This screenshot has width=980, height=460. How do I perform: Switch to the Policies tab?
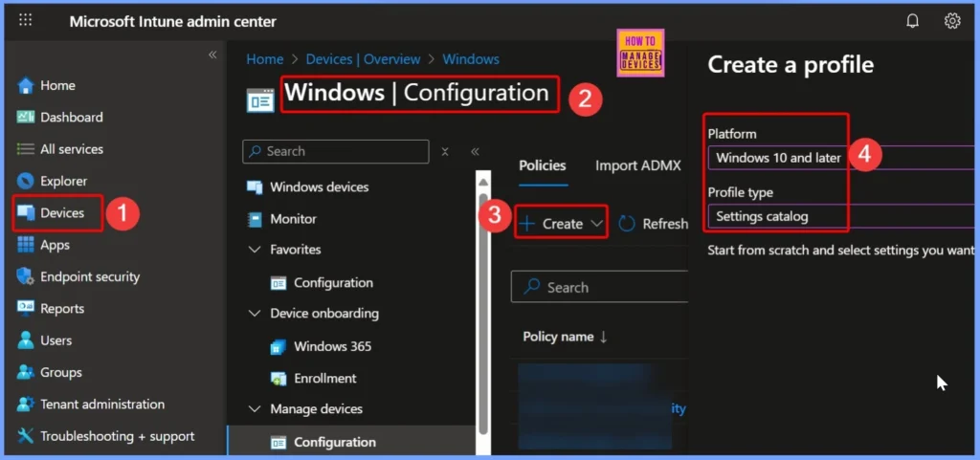[543, 165]
